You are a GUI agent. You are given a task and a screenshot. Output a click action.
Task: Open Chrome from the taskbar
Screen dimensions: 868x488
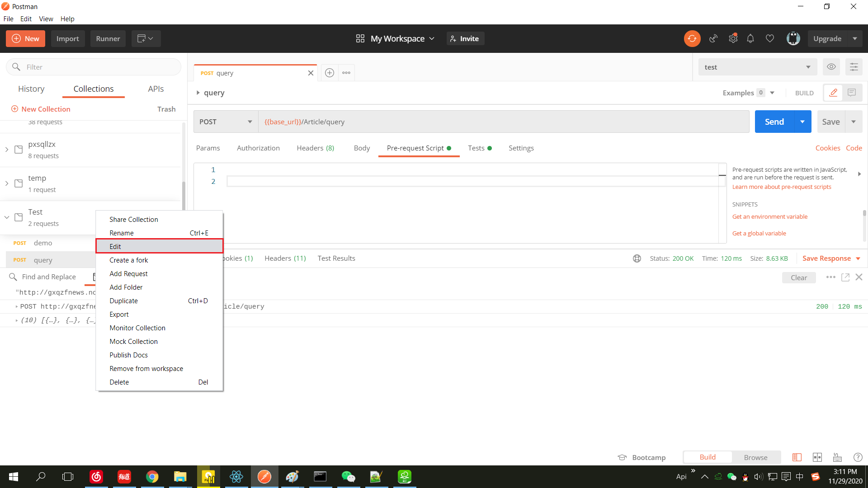point(152,477)
